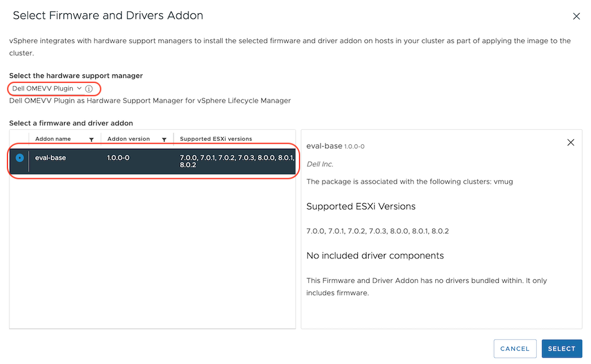Click the supported ESXi versions cell of eval-base
Screen dimensions: 591x364
click(237, 162)
